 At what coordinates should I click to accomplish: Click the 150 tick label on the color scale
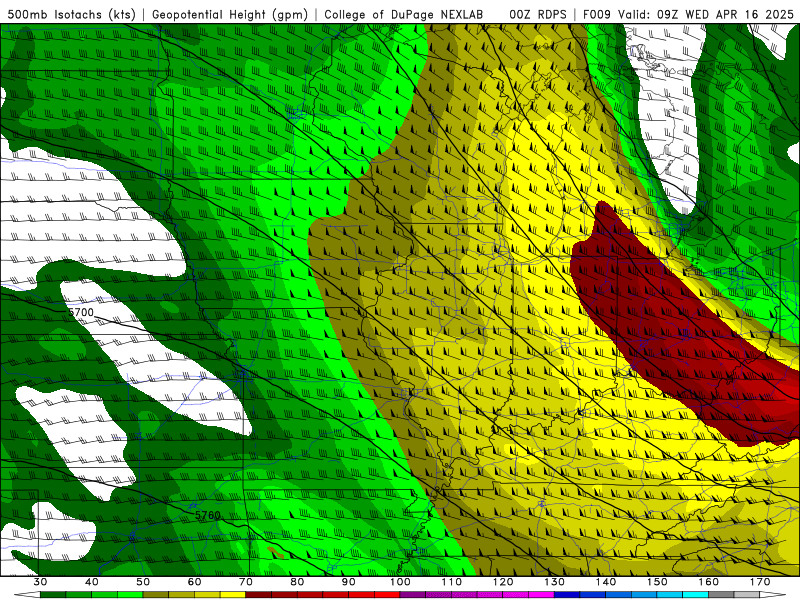click(657, 582)
